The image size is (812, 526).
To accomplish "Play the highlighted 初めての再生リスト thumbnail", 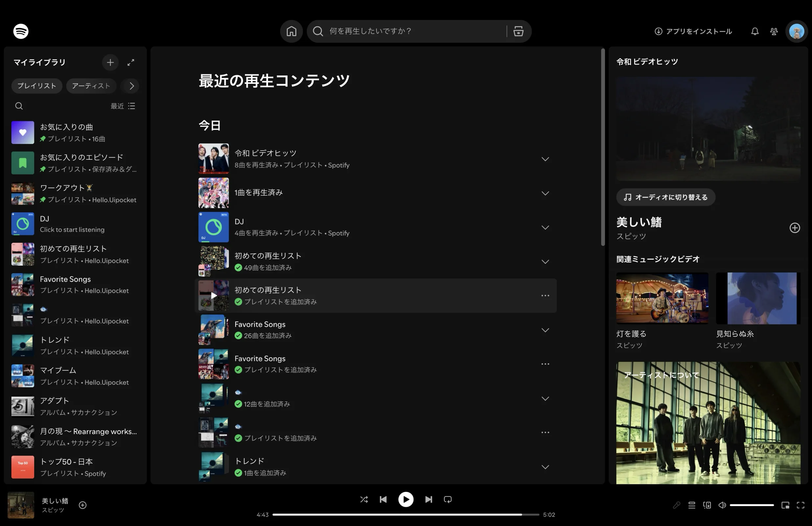I will coord(214,296).
